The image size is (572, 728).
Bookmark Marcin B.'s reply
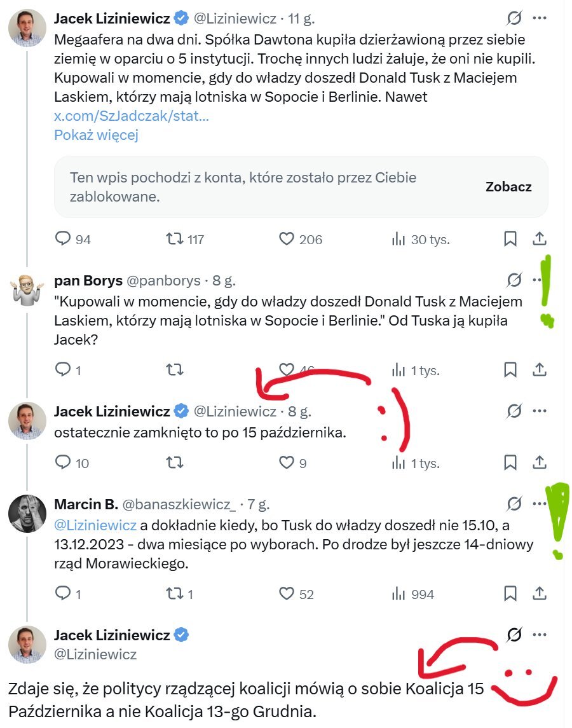pyautogui.click(x=510, y=594)
